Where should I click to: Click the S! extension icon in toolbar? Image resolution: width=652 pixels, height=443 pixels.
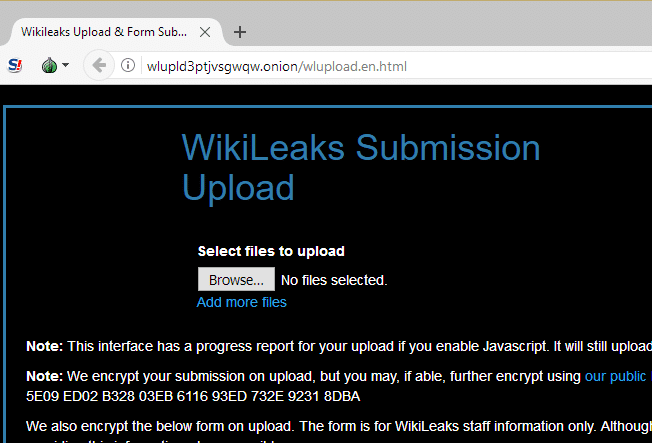[x=15, y=65]
